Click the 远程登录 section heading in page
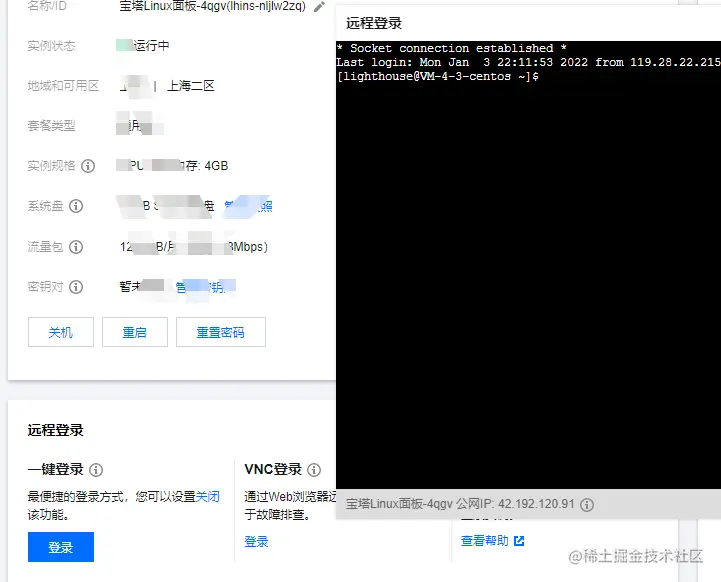Image resolution: width=721 pixels, height=582 pixels. pyautogui.click(x=56, y=430)
